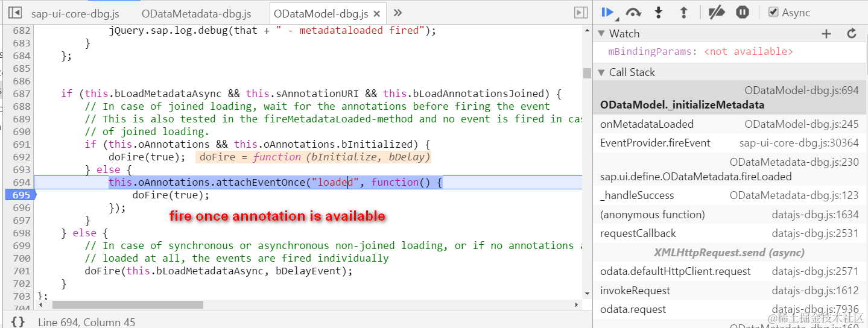Select _handleSuccess call frame
868x328 pixels.
pyautogui.click(x=729, y=195)
